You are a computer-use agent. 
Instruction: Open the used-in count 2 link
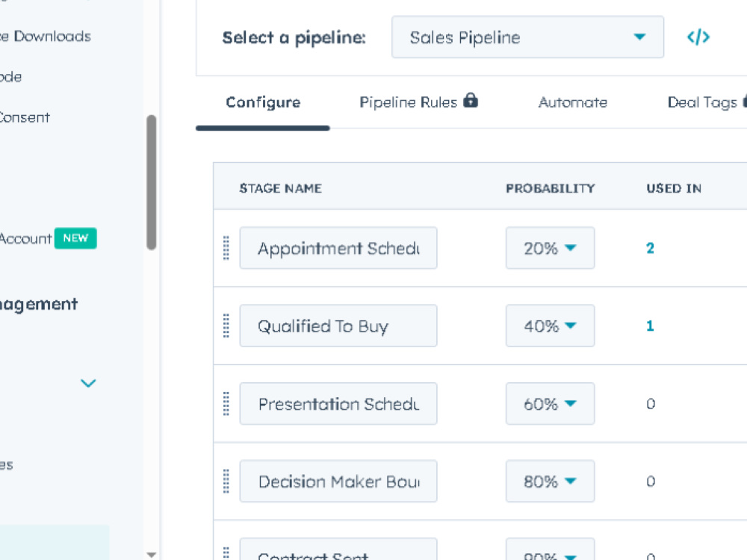tap(651, 248)
